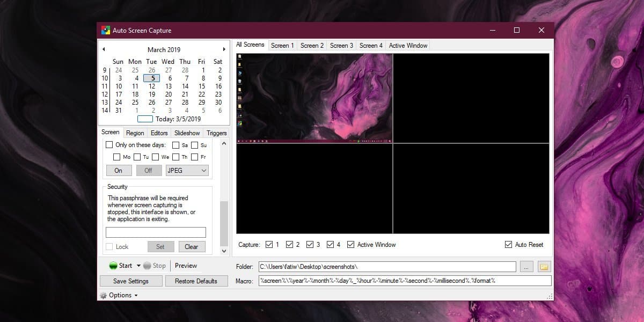Viewport: 644px width, 322px height.
Task: Click the On button
Action: tap(119, 170)
